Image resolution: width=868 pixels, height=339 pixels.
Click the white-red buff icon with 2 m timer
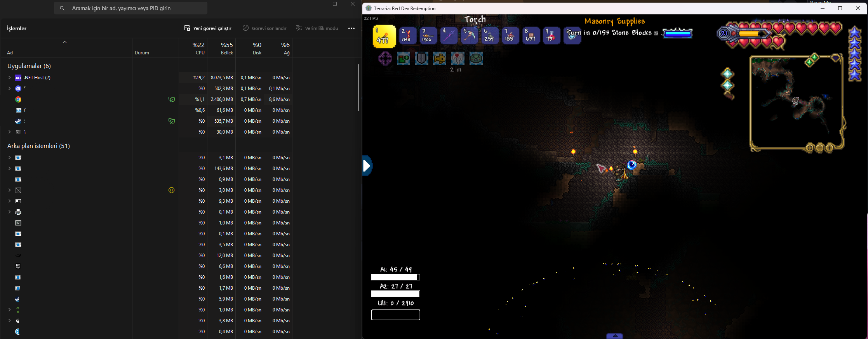458,59
